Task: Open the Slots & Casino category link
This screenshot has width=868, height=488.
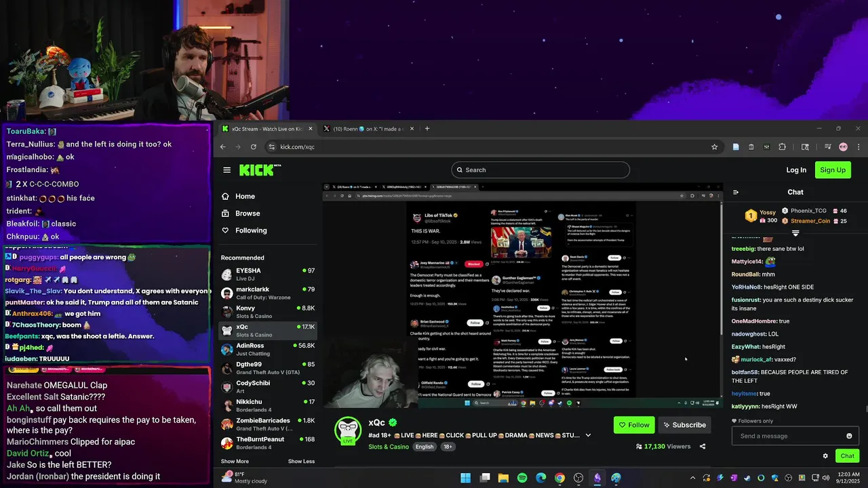Action: click(x=389, y=447)
